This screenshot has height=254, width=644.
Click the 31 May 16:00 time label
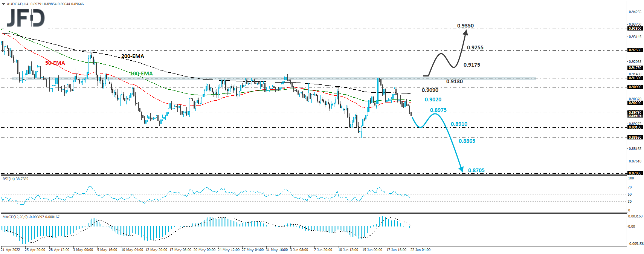click(x=277, y=250)
